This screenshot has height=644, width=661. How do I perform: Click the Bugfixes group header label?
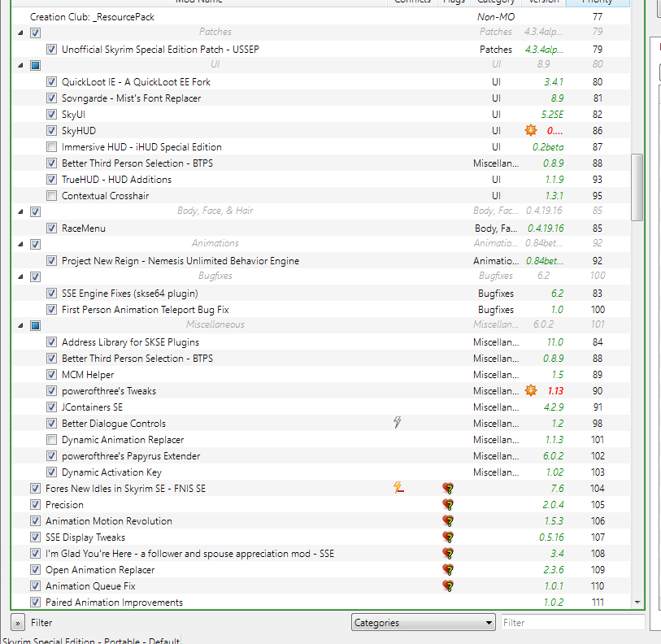pos(215,276)
